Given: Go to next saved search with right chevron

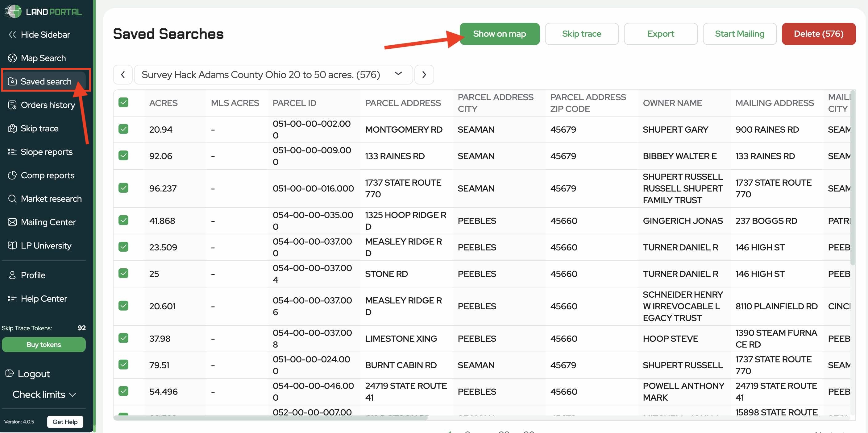Looking at the screenshot, I should (424, 74).
